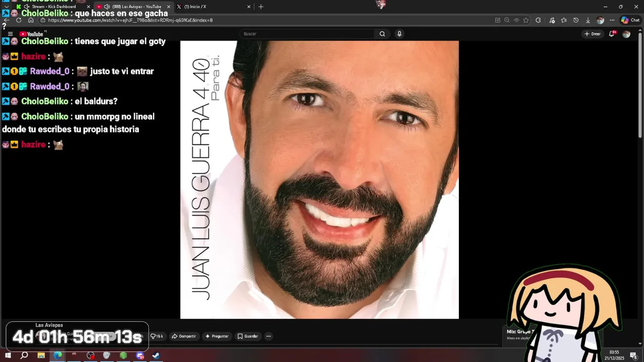Open YouTube notifications bell

click(x=612, y=34)
